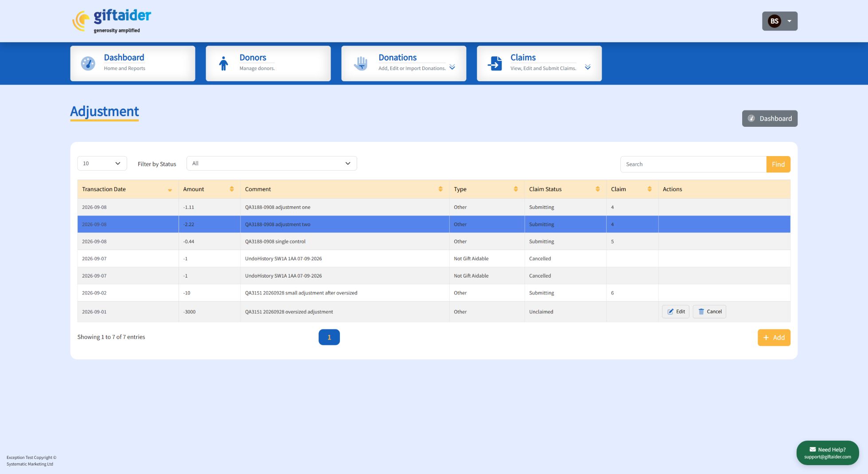Click the Donors person icon
Image resolution: width=868 pixels, height=474 pixels.
pos(223,63)
